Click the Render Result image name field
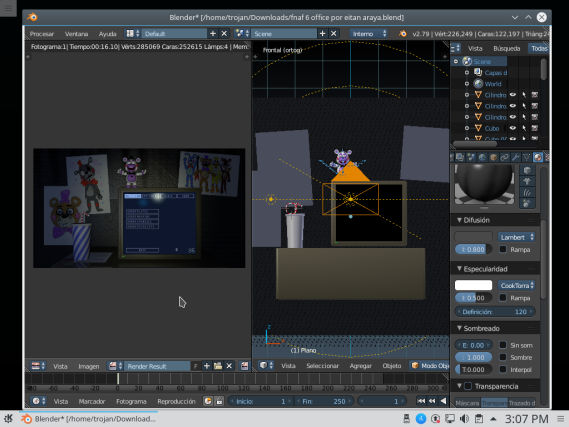The height and width of the screenshot is (427, 569). [x=157, y=366]
